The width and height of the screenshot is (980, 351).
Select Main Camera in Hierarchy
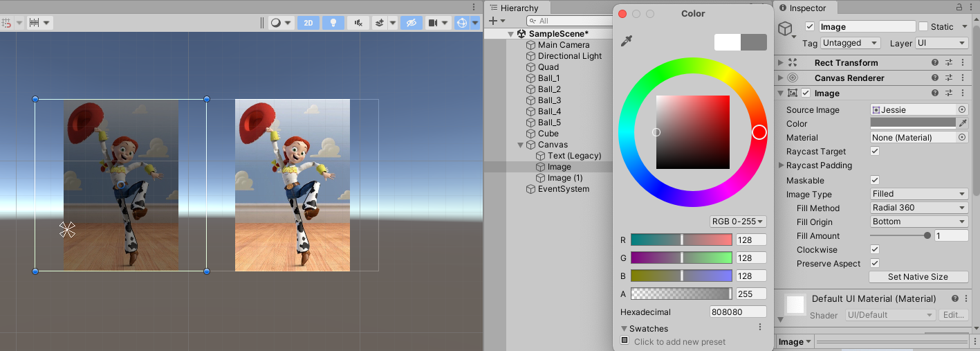coord(564,45)
